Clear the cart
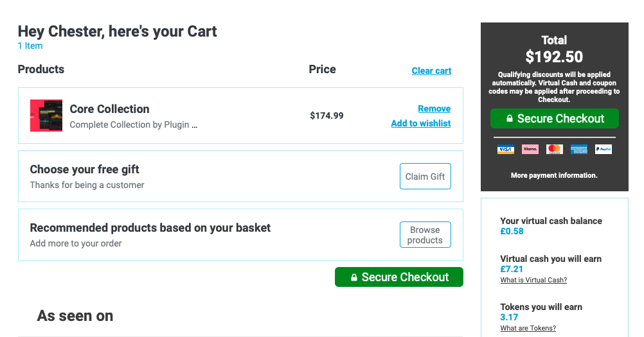Screen dimensions: 644x337 click(x=431, y=71)
